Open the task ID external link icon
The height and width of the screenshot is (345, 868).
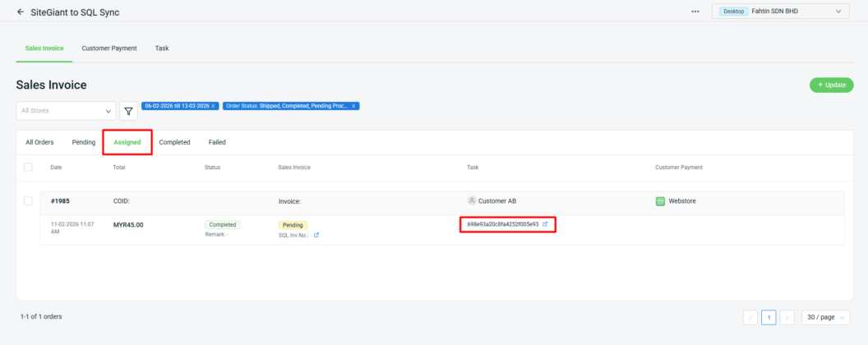[x=545, y=224]
